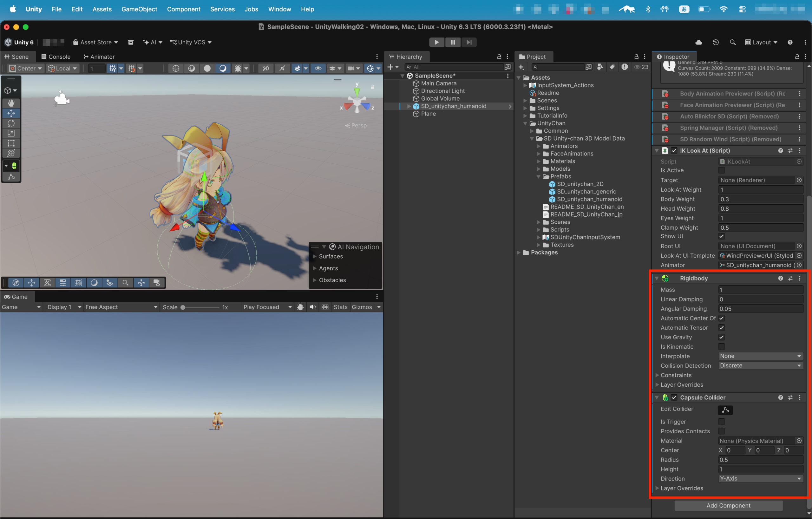
Task: Select Main Camera in Hierarchy
Action: [x=438, y=83]
